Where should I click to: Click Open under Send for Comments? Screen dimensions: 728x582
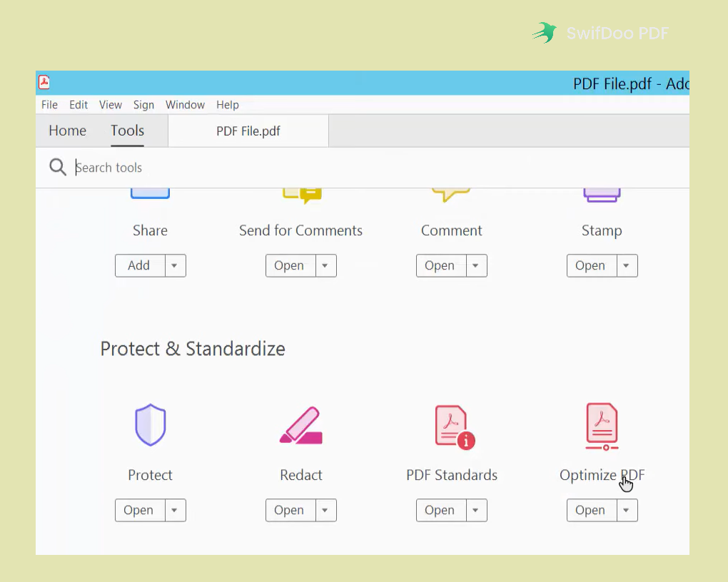point(290,265)
